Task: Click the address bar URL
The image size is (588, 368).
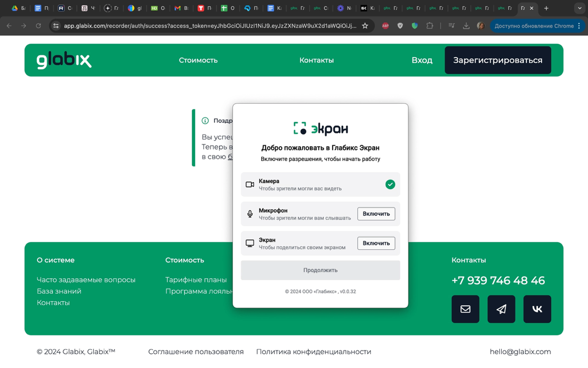Action: click(210, 26)
